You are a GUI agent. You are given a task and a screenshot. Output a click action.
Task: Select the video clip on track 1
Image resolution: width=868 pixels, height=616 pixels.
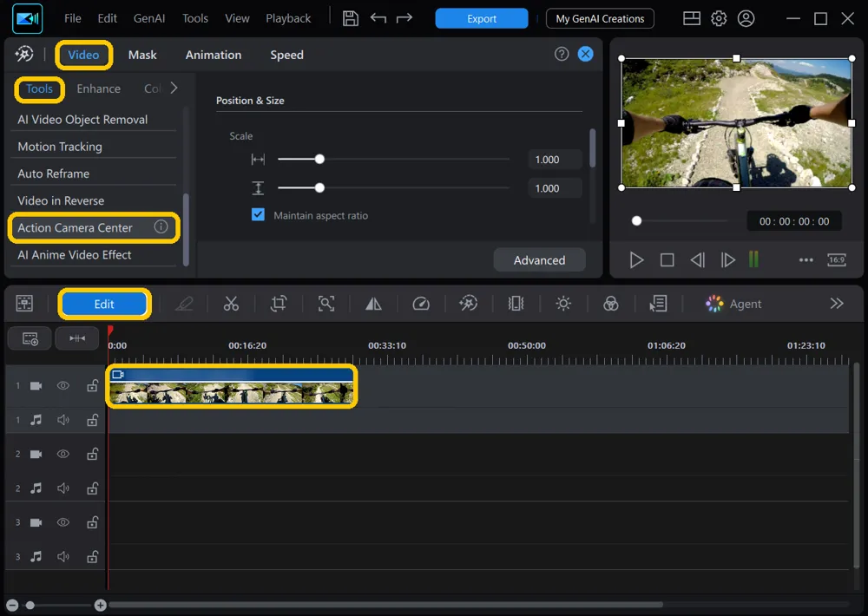(232, 387)
